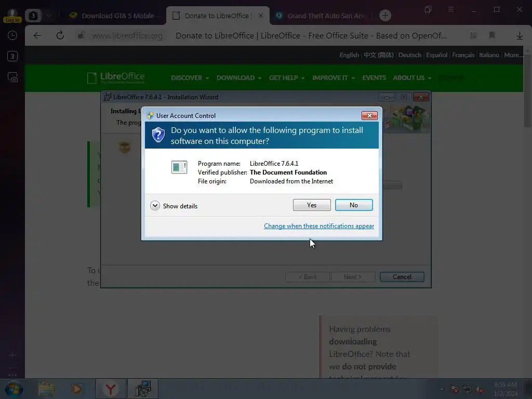Screen dimensions: 532x399
Task: Bookmark this page icon
Action: (x=491, y=35)
